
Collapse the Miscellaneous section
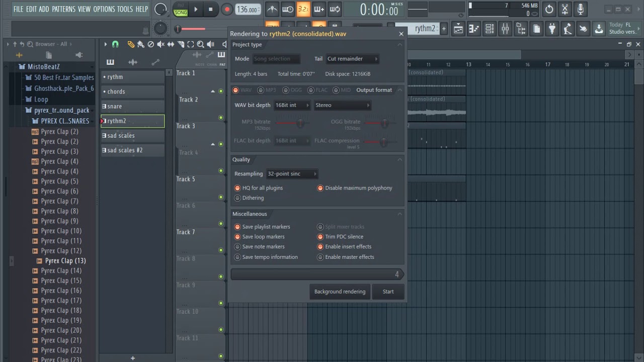click(400, 214)
